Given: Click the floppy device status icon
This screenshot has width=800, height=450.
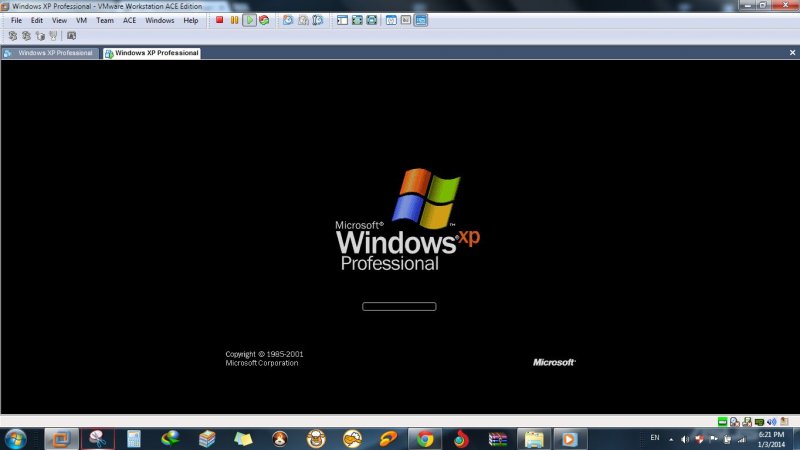Looking at the screenshot, I should pyautogui.click(x=747, y=421).
